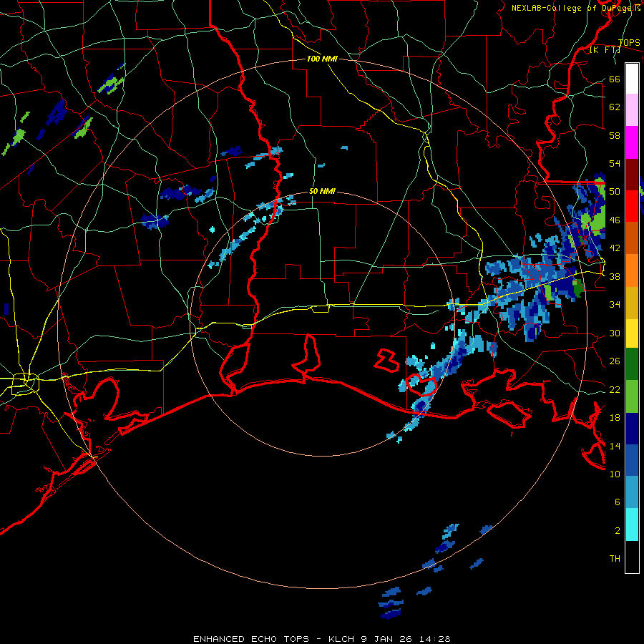Click the "50 NMI" range ring label
644x644 pixels.
322,191
